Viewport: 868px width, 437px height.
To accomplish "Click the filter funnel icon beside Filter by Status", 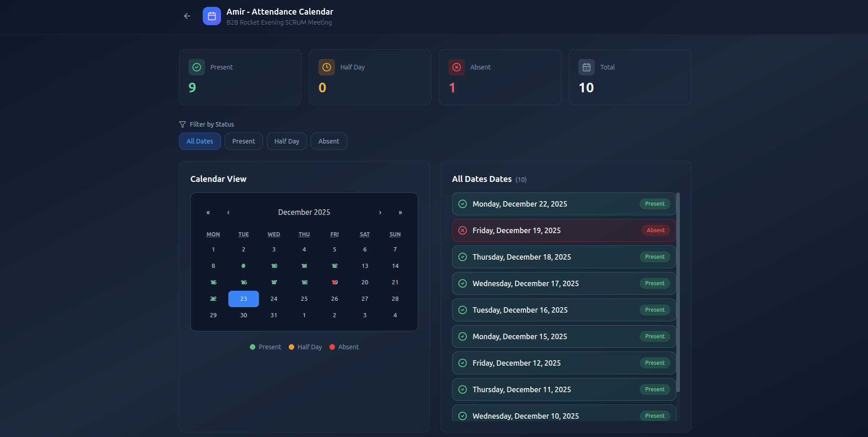I will tap(182, 124).
